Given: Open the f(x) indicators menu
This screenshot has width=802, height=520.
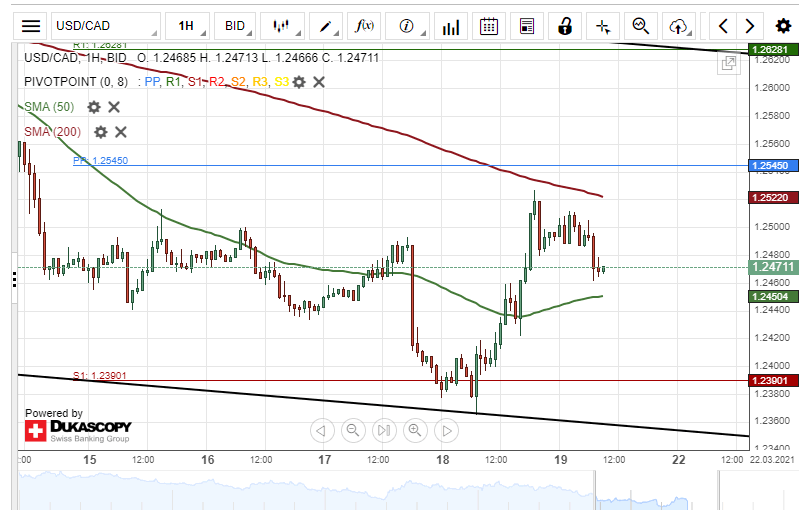Looking at the screenshot, I should (364, 26).
